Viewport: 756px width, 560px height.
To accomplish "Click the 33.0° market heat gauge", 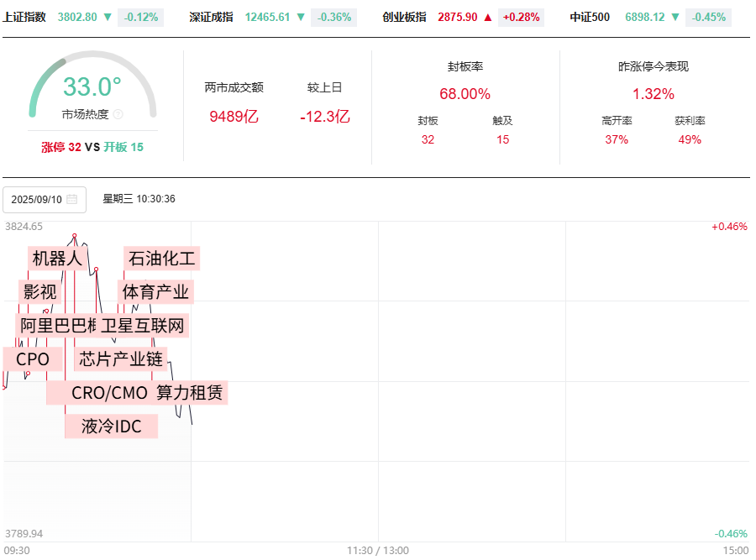I will 92,86.
